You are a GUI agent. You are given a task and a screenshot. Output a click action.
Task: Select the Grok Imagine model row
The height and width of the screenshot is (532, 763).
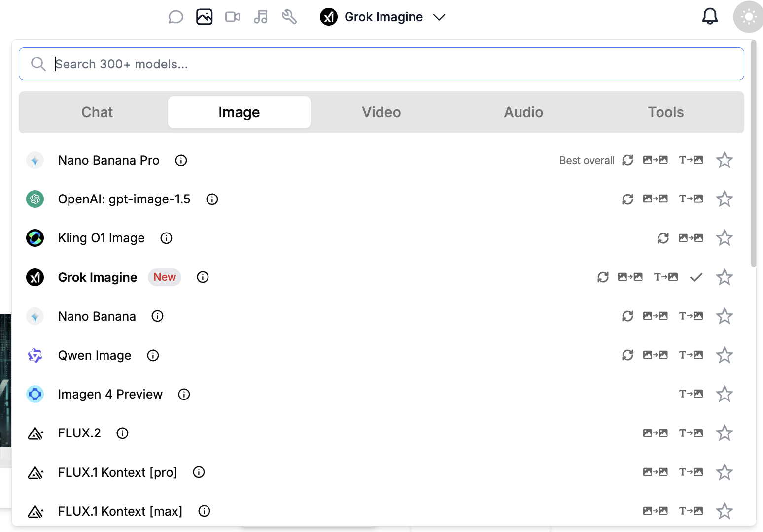point(98,277)
